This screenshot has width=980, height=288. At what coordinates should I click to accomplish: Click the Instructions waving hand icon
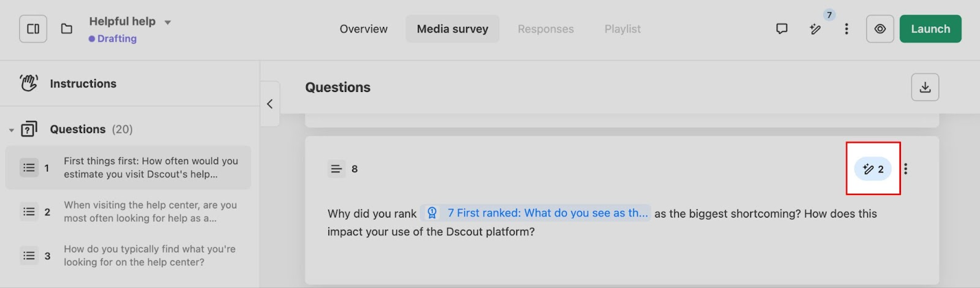29,83
